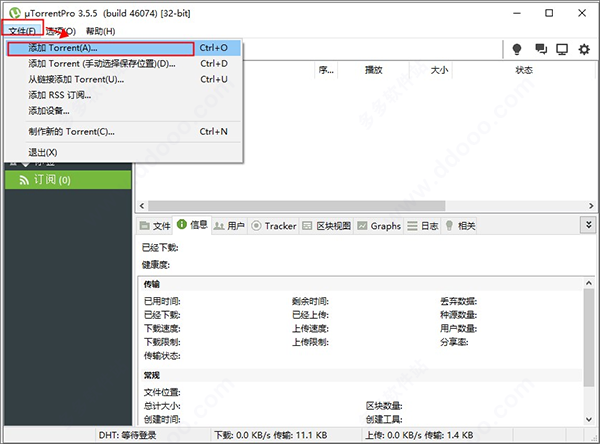This screenshot has width=600, height=444.
Task: Click the Tracker tab circular icon
Action: (256, 226)
